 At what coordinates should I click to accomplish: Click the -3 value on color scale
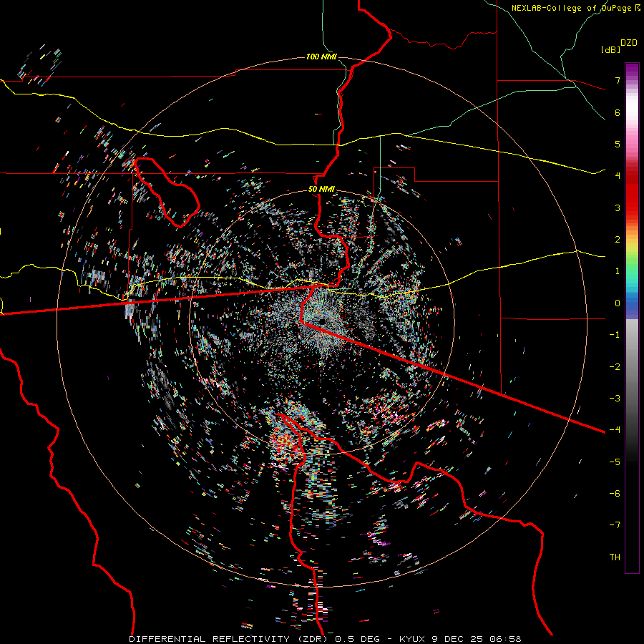tap(615, 399)
